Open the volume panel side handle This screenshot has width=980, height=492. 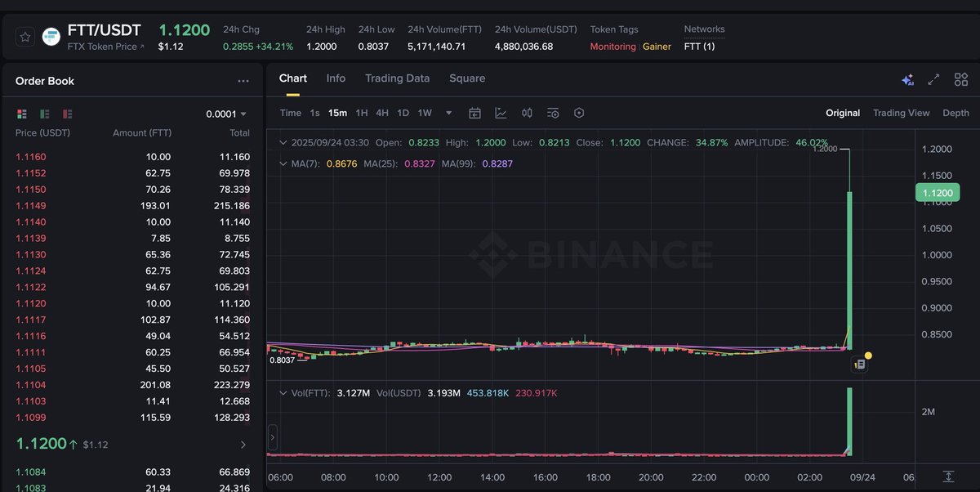(272, 437)
